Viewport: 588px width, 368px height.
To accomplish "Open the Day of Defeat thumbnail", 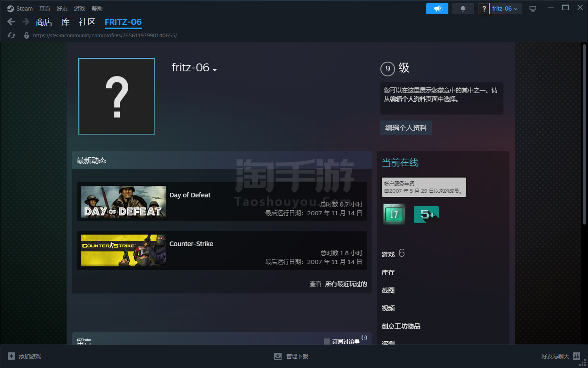I will coord(124,201).
